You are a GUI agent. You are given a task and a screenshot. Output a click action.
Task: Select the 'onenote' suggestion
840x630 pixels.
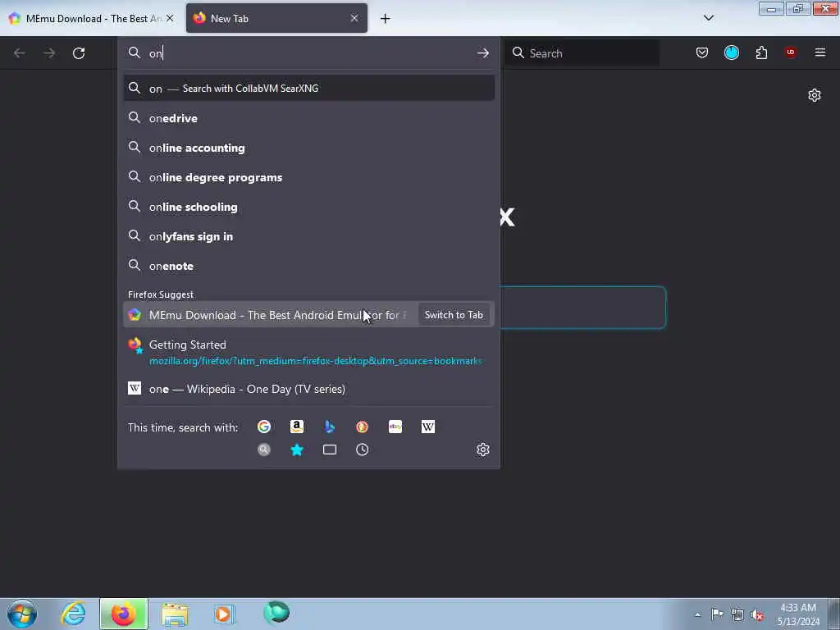(309, 265)
